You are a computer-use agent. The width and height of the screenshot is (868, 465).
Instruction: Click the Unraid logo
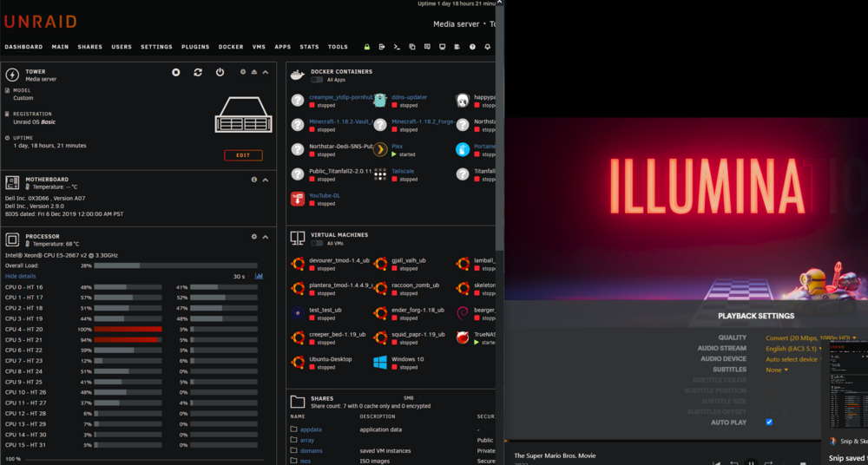(41, 22)
